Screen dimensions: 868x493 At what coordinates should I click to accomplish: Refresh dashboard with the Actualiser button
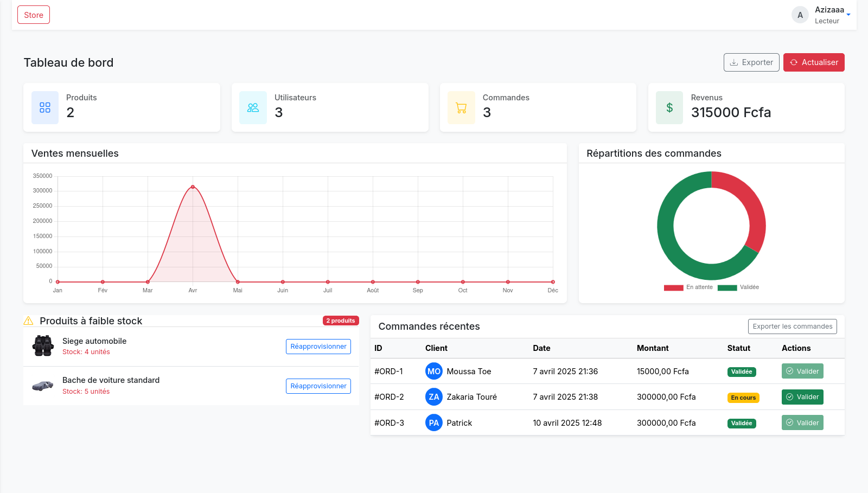pos(814,62)
